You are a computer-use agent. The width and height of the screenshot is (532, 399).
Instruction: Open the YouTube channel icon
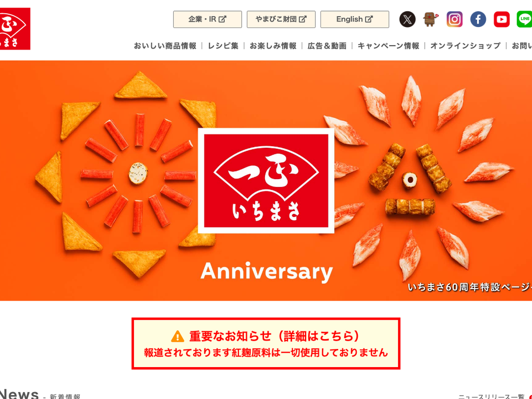click(502, 19)
